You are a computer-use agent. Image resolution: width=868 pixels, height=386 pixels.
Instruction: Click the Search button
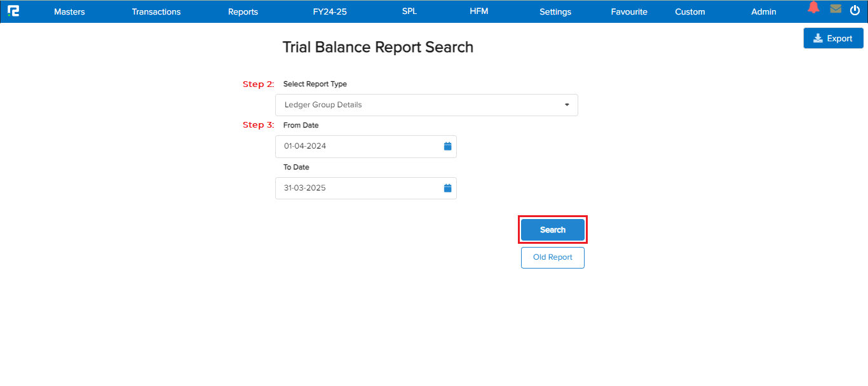552,229
